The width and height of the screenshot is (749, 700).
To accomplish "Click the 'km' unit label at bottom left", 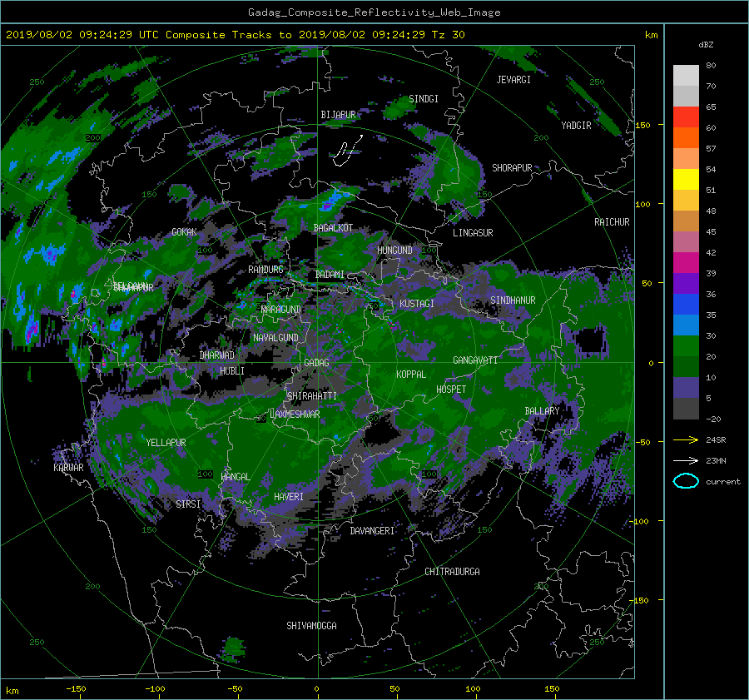I will 12,691.
